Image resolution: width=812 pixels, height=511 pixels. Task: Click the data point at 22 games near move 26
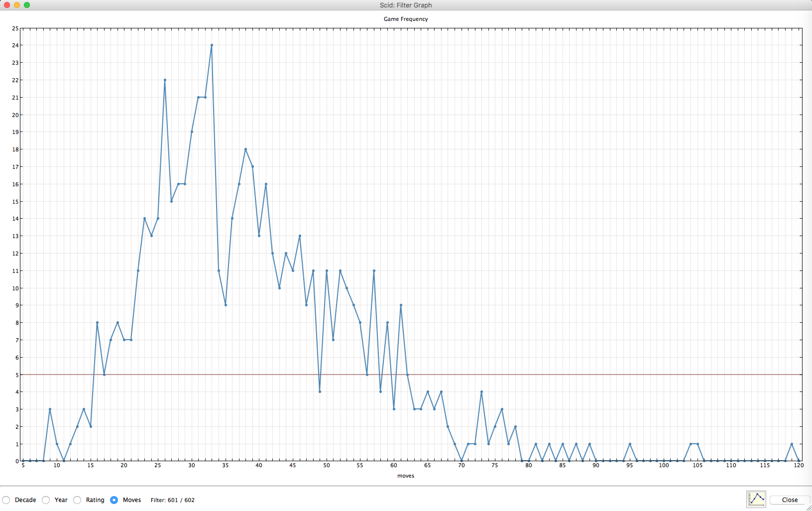pyautogui.click(x=165, y=80)
